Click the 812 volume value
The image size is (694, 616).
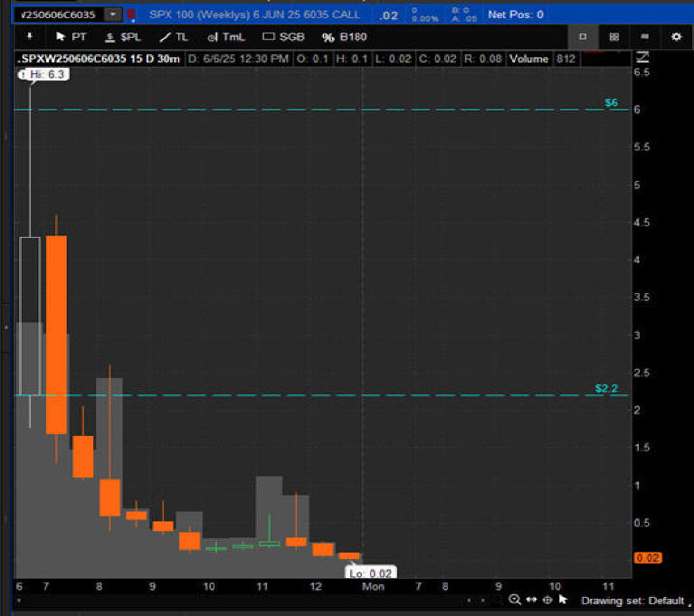tap(566, 59)
